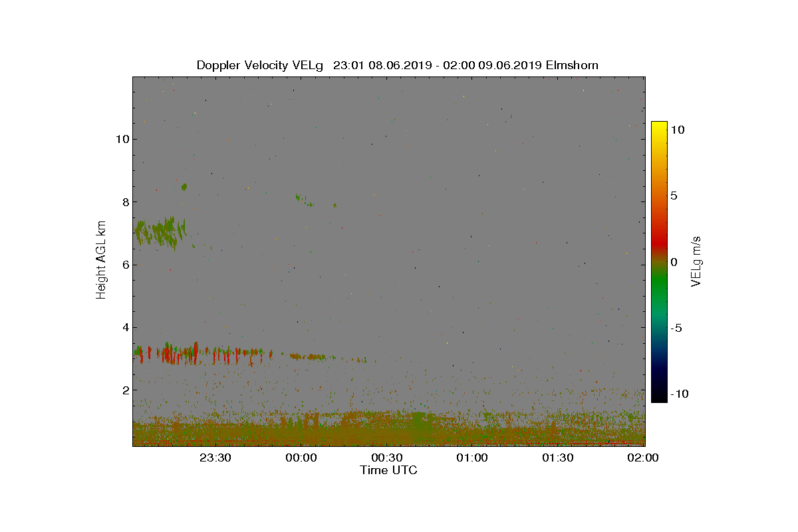The width and height of the screenshot is (798, 532).
Task: Click the height tick label 8
Action: tap(124, 202)
